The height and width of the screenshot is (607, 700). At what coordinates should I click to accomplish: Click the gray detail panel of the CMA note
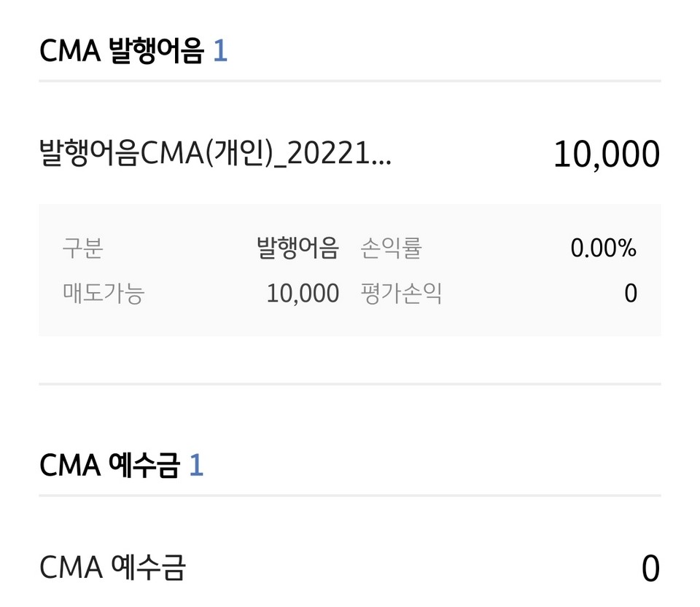point(350,270)
